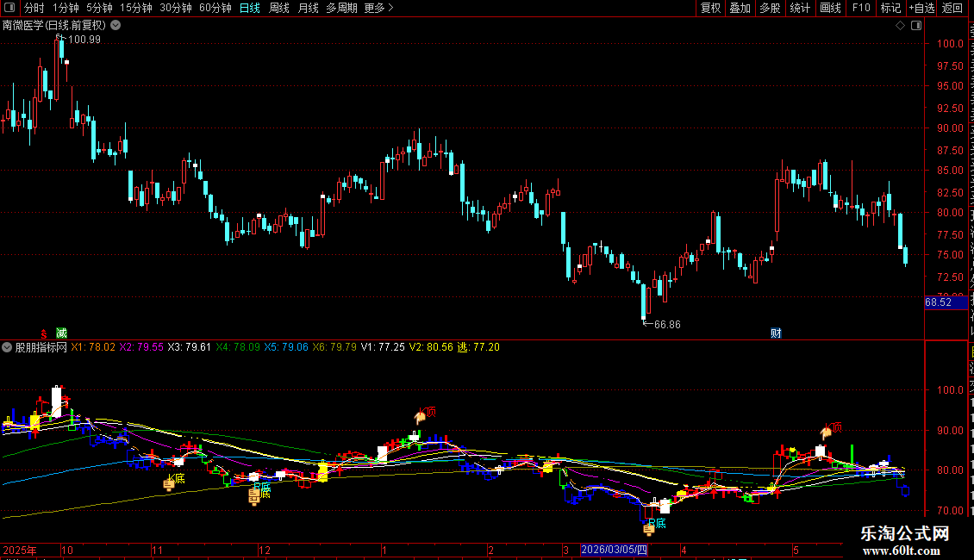This screenshot has width=974, height=560.
Task: Click the 返回 back button
Action: (952, 8)
